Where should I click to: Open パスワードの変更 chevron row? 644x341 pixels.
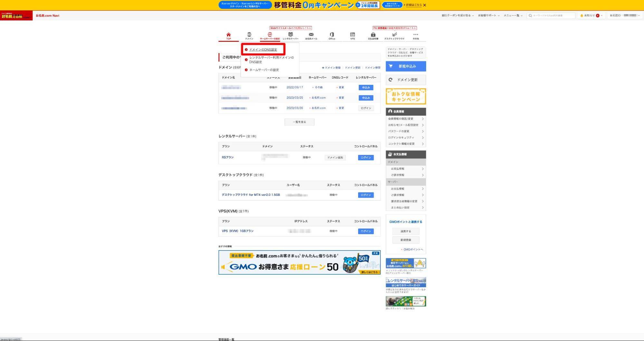pyautogui.click(x=406, y=131)
